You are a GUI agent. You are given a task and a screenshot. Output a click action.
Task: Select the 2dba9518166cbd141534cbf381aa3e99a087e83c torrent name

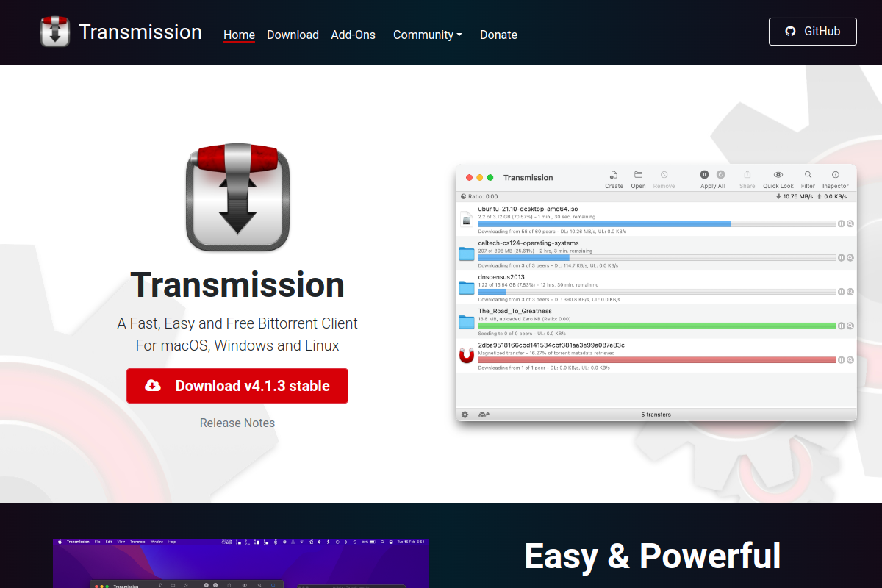click(x=551, y=345)
